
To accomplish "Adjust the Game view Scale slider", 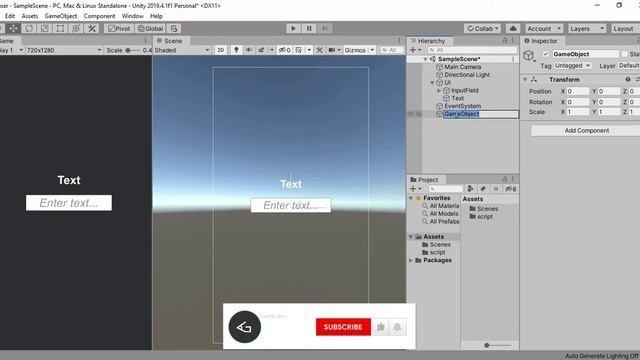I will pyautogui.click(x=133, y=50).
